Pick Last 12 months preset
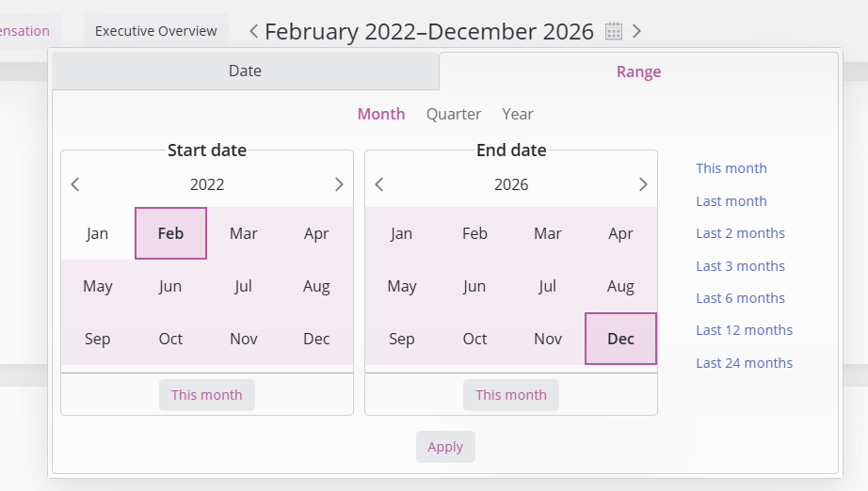The height and width of the screenshot is (491, 868). click(x=744, y=330)
